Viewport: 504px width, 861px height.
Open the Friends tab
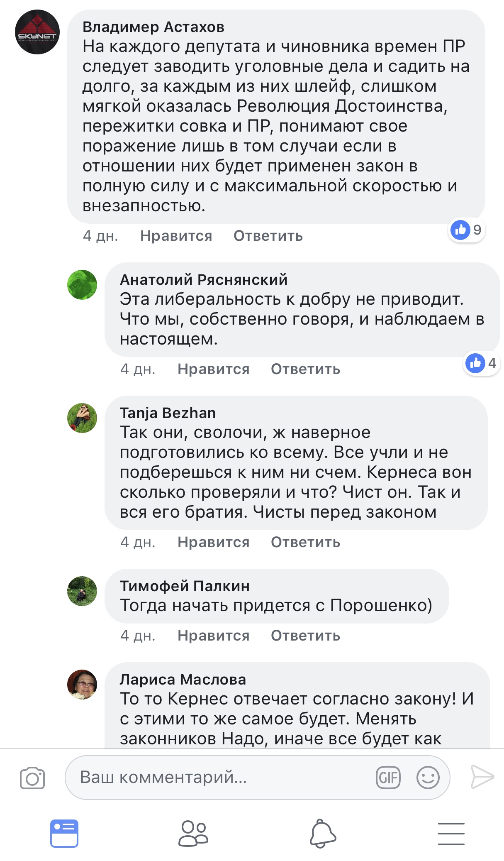click(193, 833)
